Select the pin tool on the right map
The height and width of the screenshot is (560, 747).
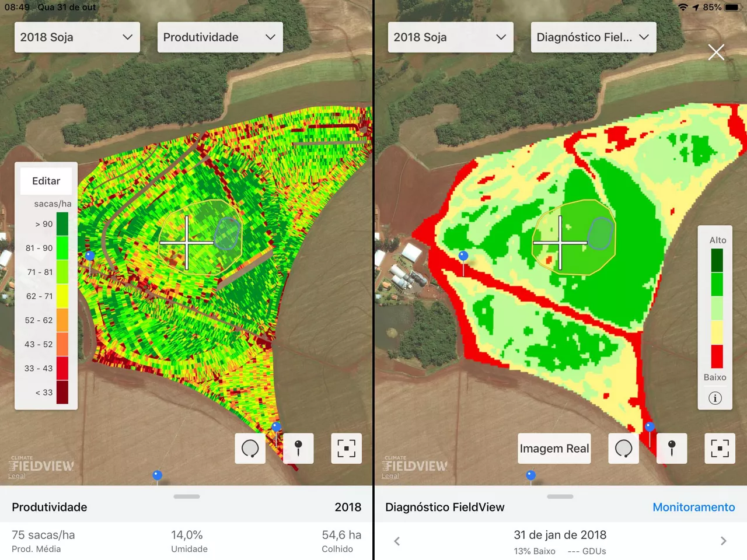672,449
